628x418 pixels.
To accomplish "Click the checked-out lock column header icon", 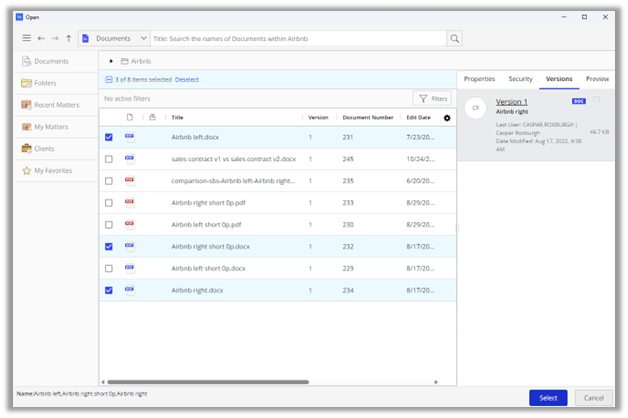I will tap(152, 117).
